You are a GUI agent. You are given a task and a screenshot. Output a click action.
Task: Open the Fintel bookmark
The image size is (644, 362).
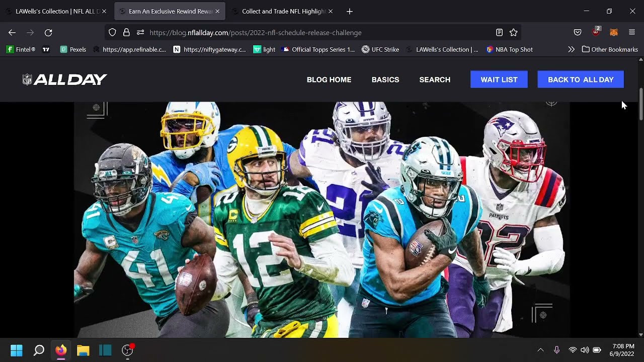pyautogui.click(x=21, y=49)
